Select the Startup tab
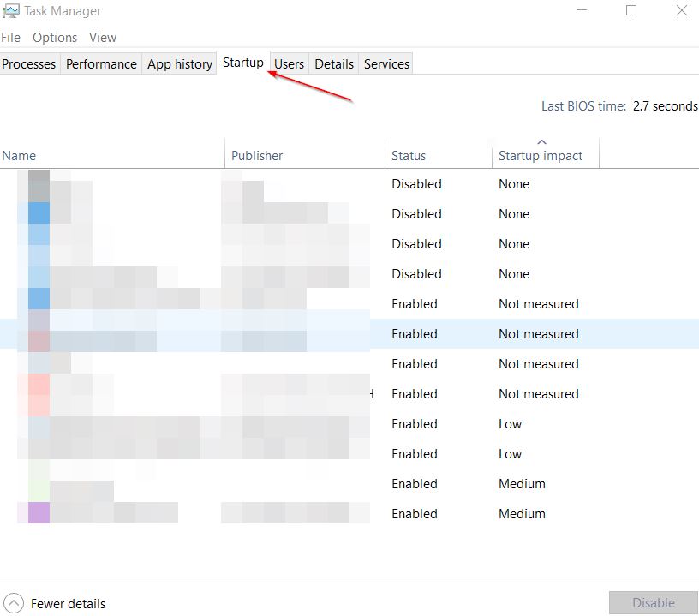 coord(243,63)
